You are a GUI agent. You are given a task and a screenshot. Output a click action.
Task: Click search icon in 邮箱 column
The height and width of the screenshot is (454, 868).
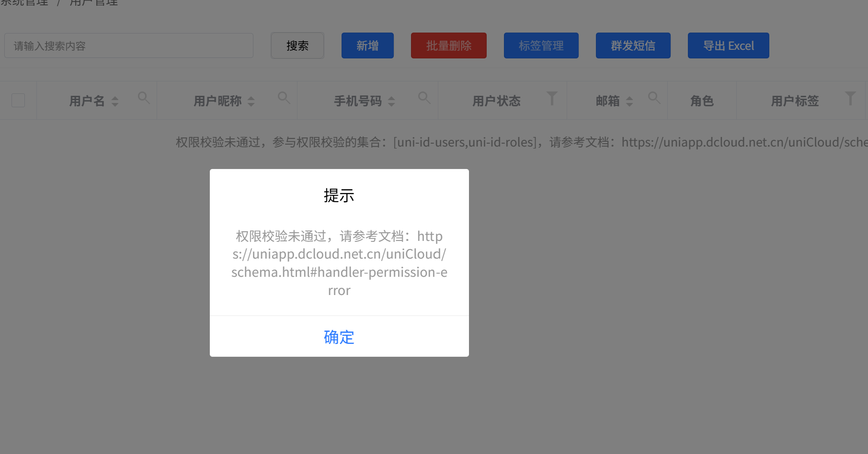pos(654,98)
